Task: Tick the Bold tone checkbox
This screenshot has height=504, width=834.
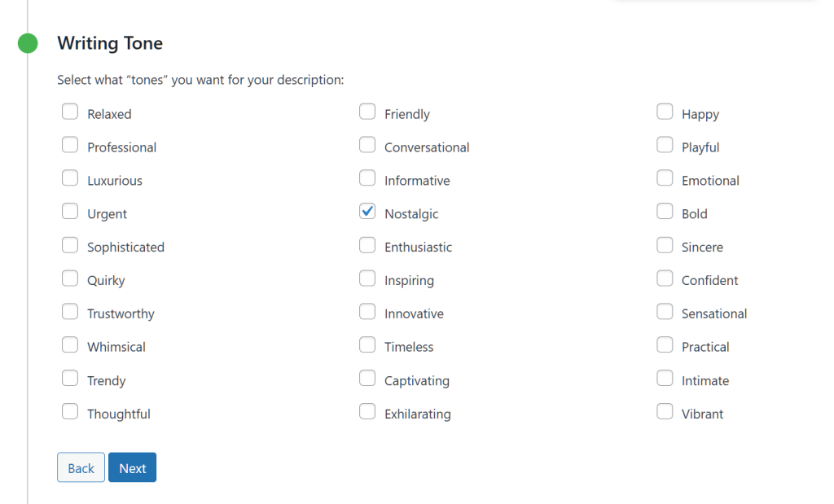Action: (665, 212)
